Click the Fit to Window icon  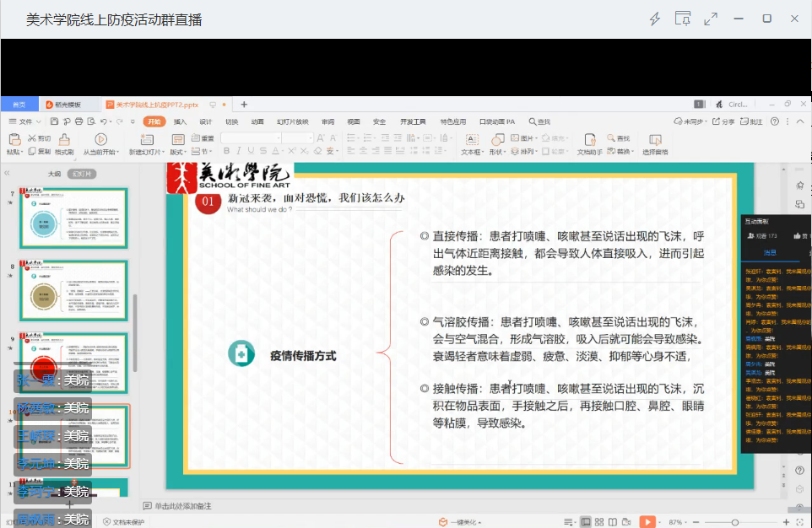point(800,522)
